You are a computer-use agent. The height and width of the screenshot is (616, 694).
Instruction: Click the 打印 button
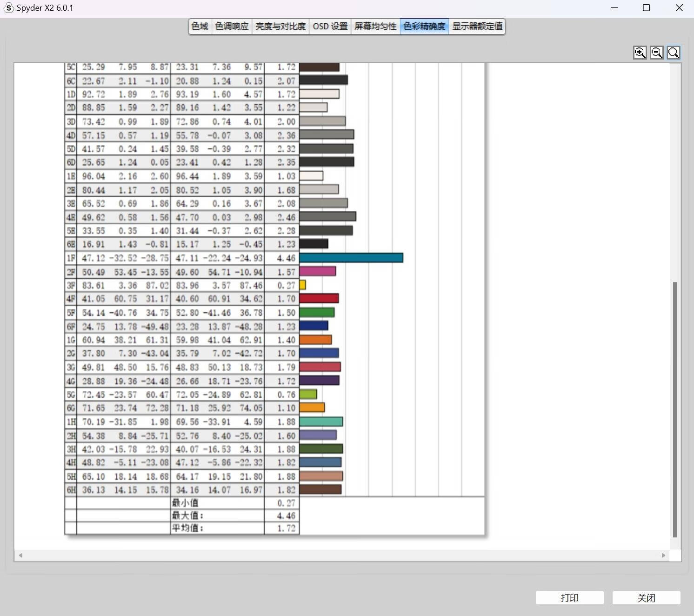click(570, 598)
